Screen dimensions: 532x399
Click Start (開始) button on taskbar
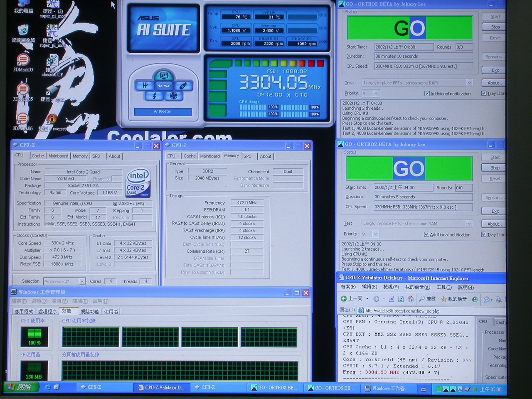coord(22,387)
